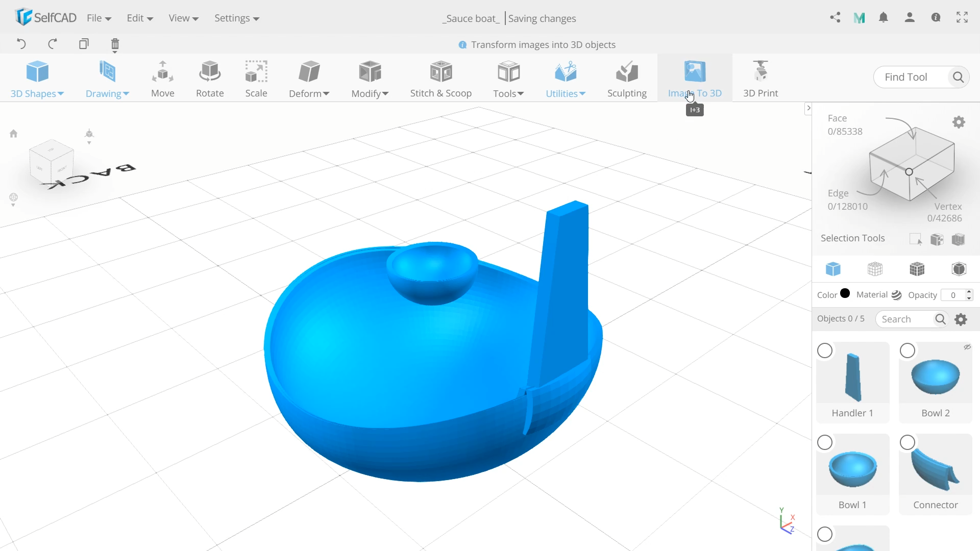Select the Bowl 2 object radio
The image size is (980, 551).
[908, 351]
